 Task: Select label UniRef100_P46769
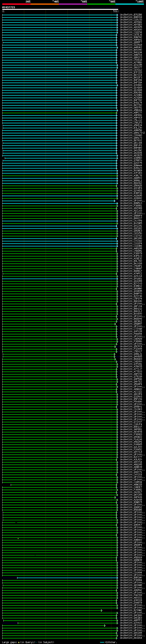point(131,595)
